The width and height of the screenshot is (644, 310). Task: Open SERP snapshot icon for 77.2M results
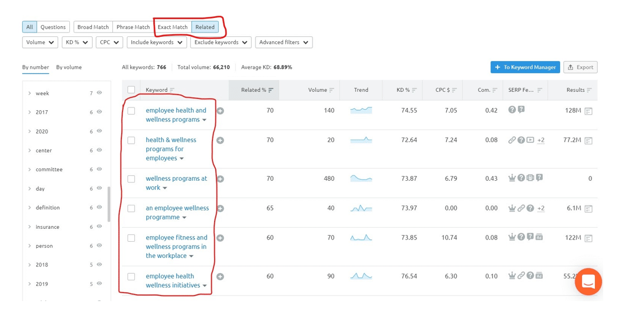pos(589,140)
